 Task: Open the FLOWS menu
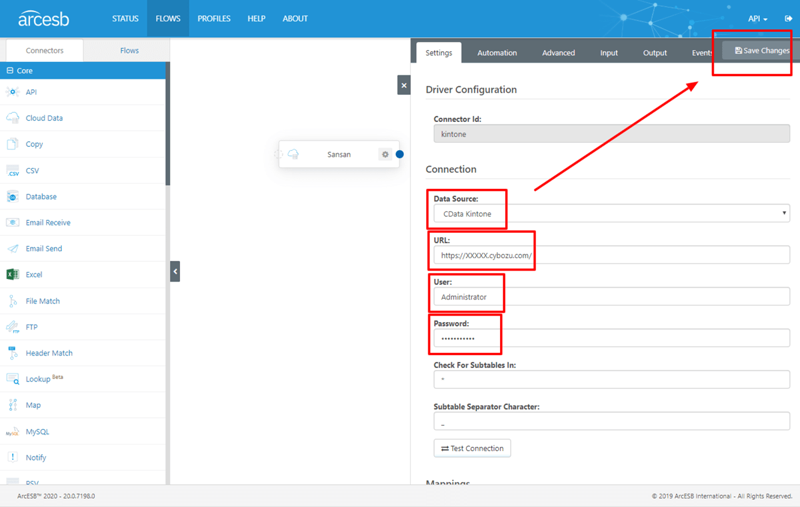[168, 18]
